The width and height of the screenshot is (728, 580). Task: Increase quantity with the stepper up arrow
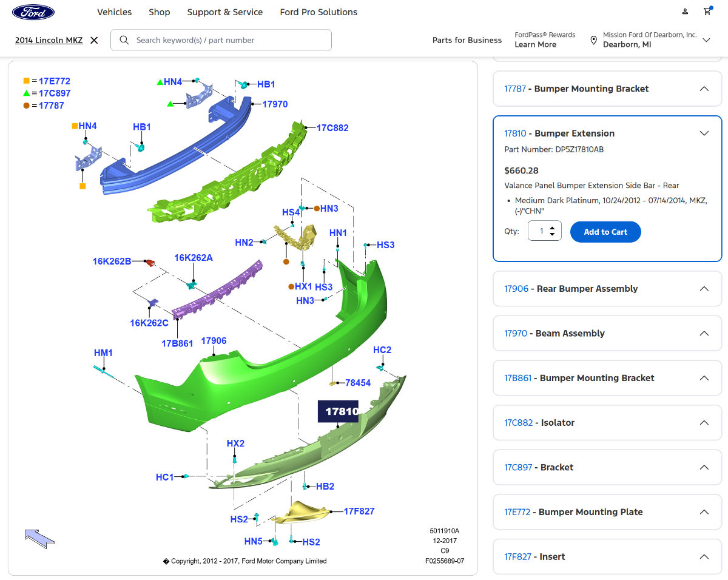pos(552,228)
